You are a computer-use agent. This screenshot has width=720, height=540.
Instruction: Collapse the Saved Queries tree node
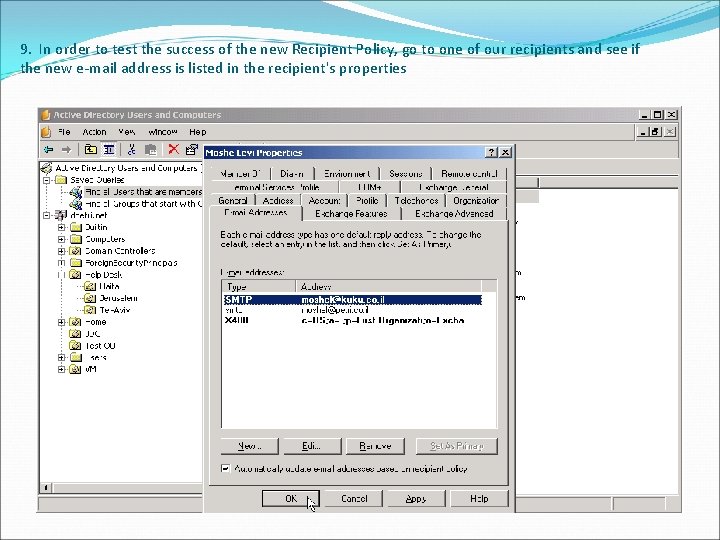point(47,180)
